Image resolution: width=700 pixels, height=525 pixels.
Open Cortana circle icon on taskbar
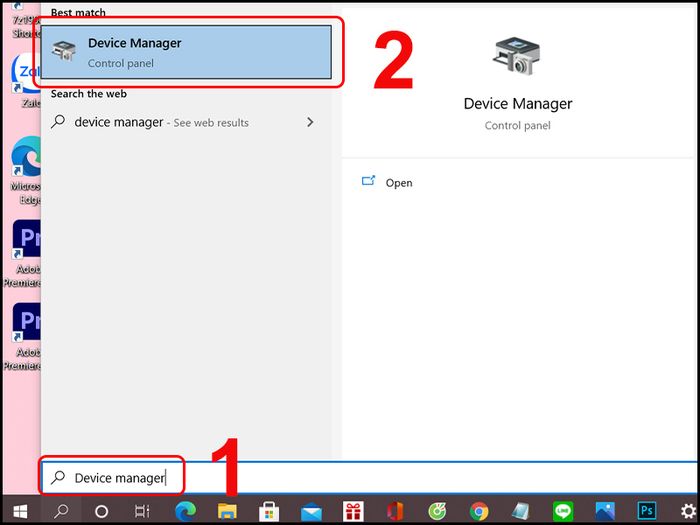click(102, 511)
